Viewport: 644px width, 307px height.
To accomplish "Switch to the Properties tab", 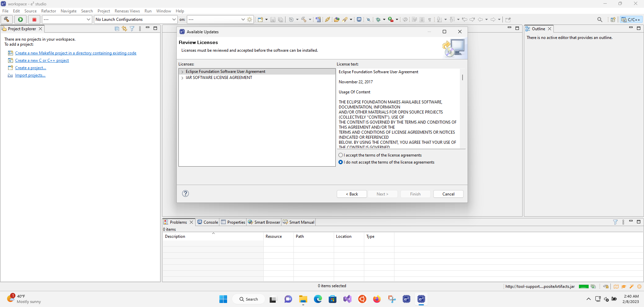I will 233,222.
